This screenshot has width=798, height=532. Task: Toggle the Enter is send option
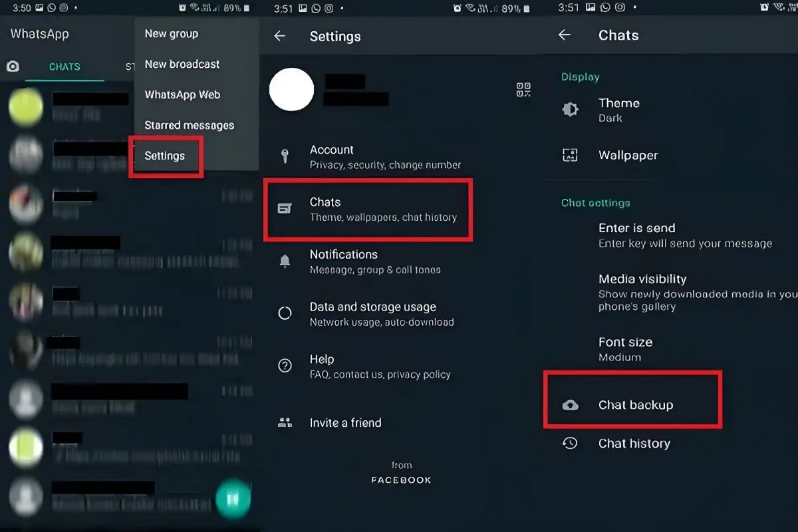click(672, 235)
